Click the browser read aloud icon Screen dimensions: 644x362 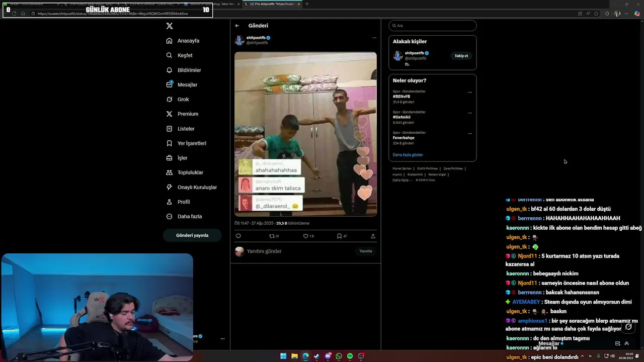(588, 14)
